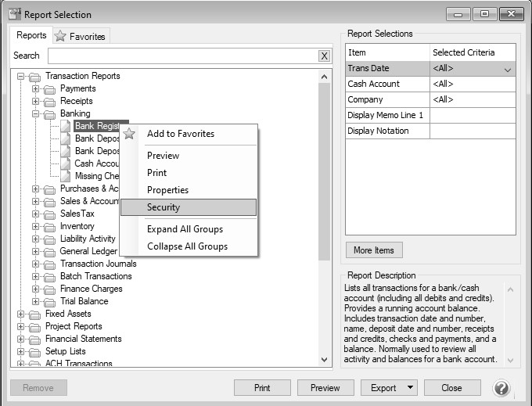Select the Bank Register report document icon

click(x=66, y=126)
